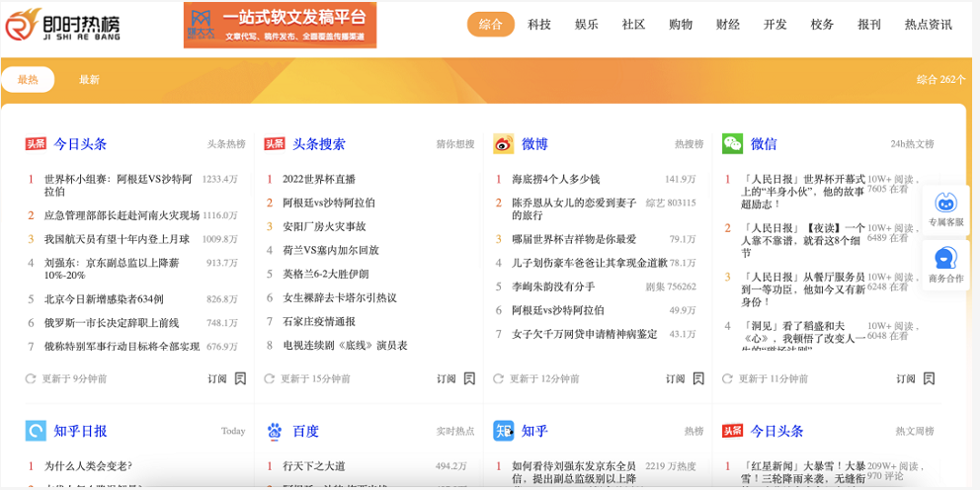Click the Baidu paw logo icon
The height and width of the screenshot is (490, 980).
click(274, 431)
